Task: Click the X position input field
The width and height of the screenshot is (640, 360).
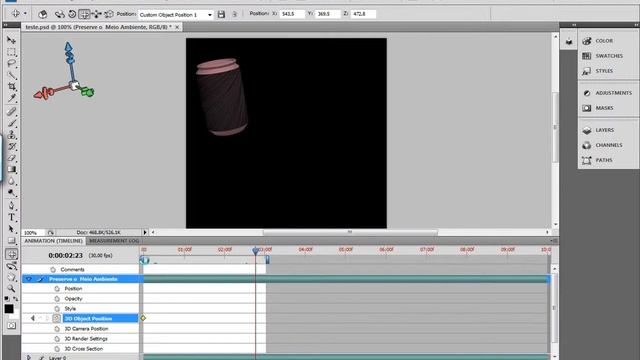Action: tap(292, 14)
